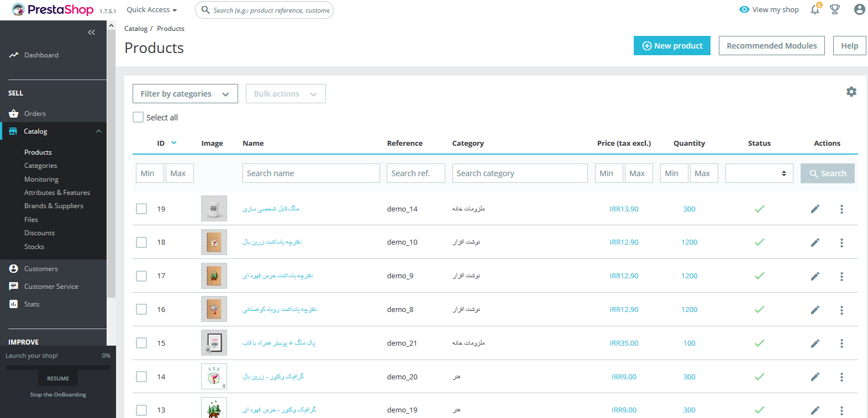Select checkbox for product 18
This screenshot has width=868, height=418.
pos(141,242)
